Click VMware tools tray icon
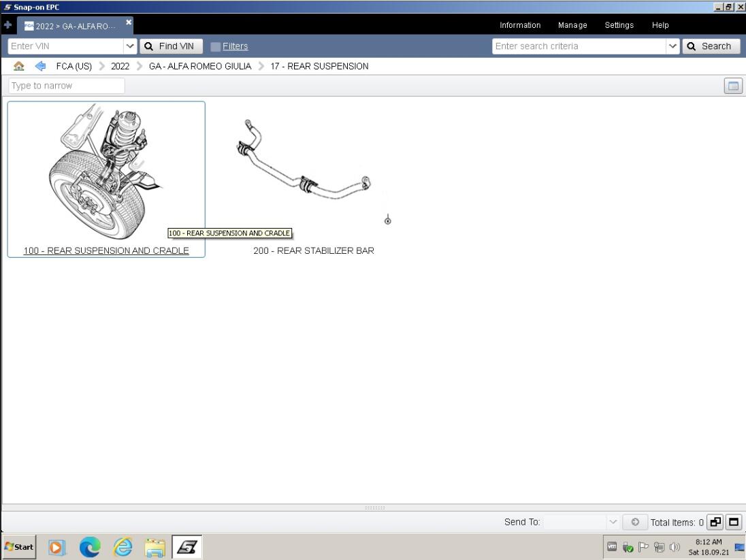The width and height of the screenshot is (746, 560). (x=612, y=547)
